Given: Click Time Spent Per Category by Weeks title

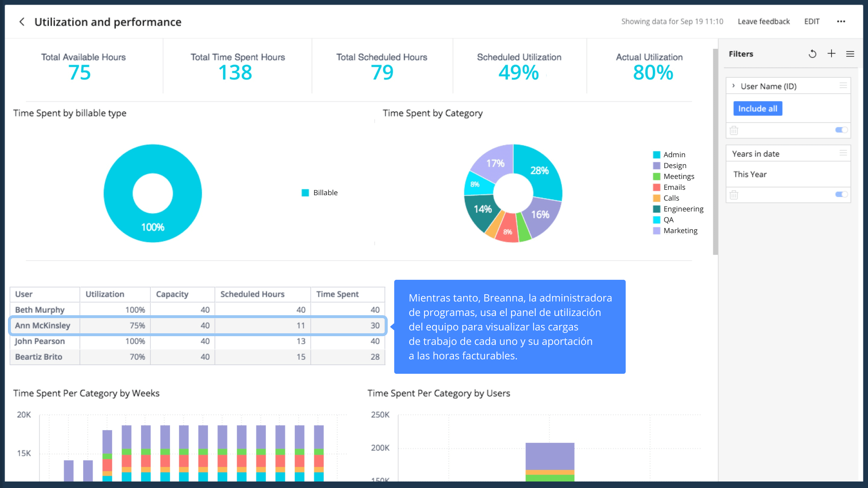Looking at the screenshot, I should point(86,393).
